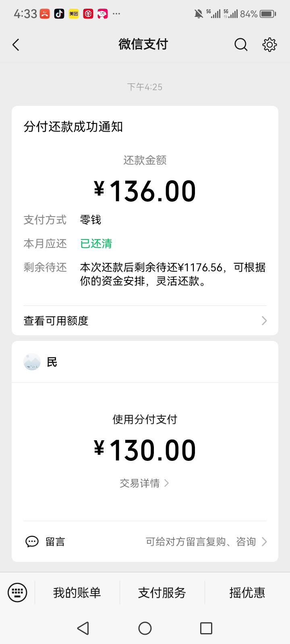View 查看可用额度 row
Viewport: 290px width, 644px height.
(x=145, y=320)
